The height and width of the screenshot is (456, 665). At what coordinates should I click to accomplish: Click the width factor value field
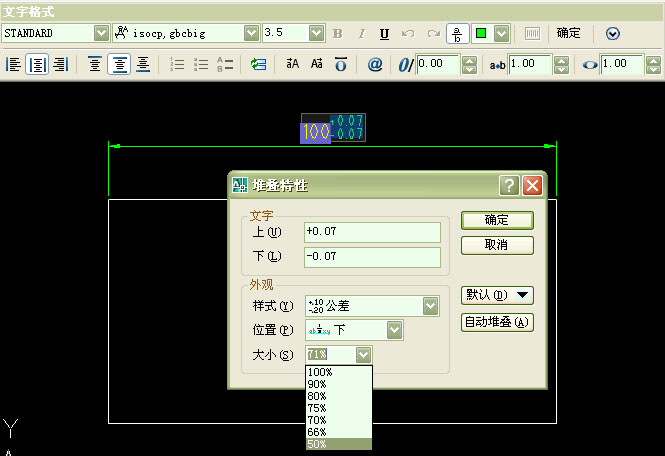click(622, 64)
